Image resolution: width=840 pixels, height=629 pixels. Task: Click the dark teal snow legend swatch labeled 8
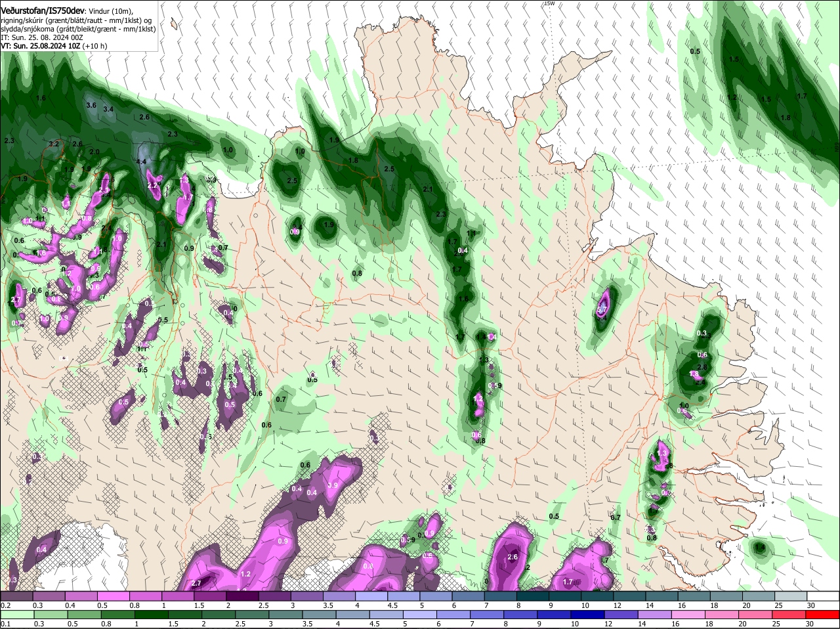coord(534,596)
